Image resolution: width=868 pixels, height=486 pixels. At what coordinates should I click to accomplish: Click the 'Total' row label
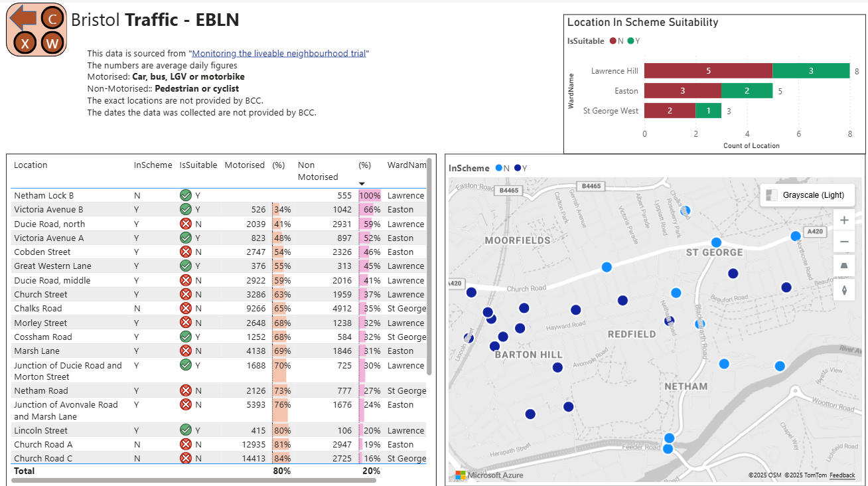tap(24, 471)
